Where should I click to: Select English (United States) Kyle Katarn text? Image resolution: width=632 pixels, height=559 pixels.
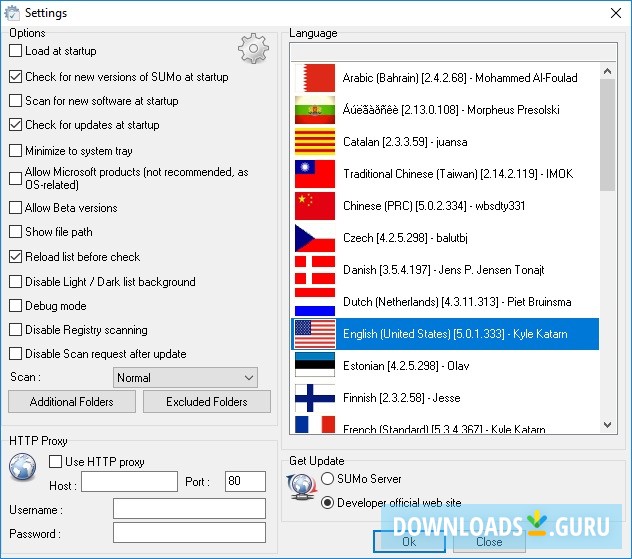point(455,334)
